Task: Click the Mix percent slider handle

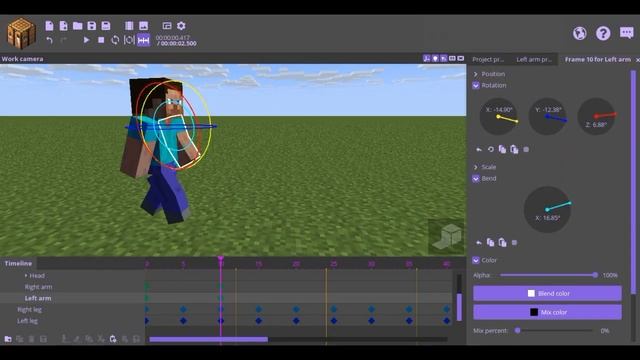Action: pos(518,331)
